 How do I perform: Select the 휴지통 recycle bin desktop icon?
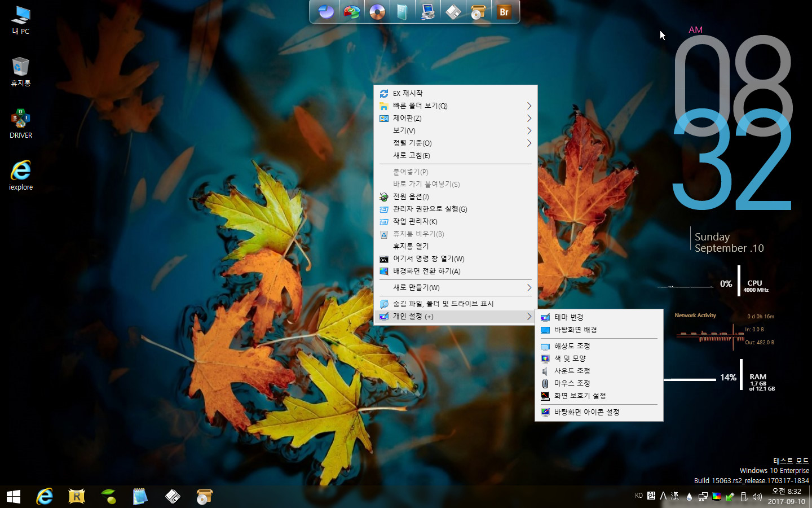(x=21, y=72)
